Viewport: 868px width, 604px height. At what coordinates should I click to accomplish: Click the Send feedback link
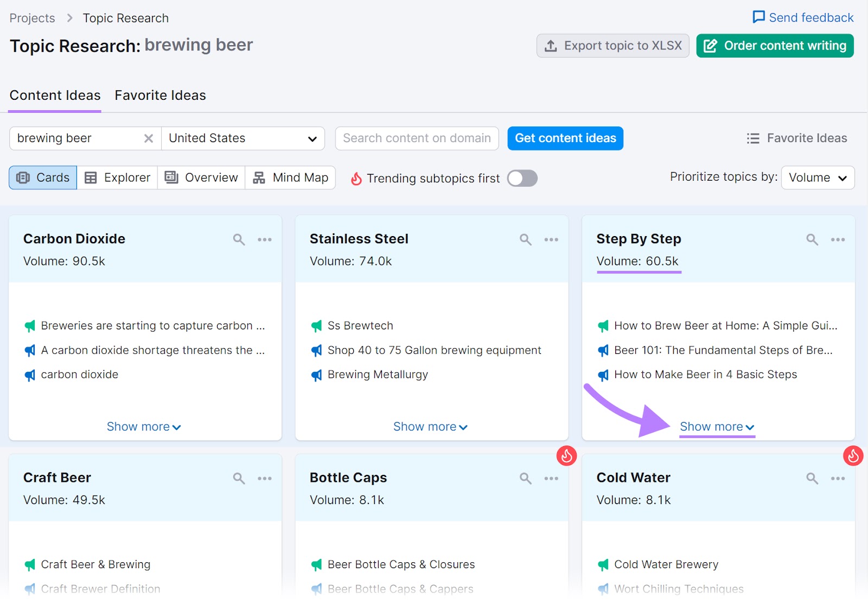pyautogui.click(x=802, y=17)
